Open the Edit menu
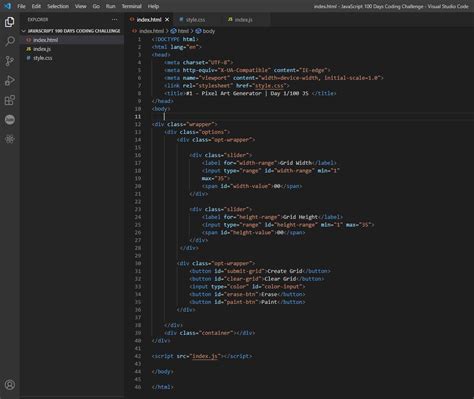474x399 pixels. [x=36, y=6]
